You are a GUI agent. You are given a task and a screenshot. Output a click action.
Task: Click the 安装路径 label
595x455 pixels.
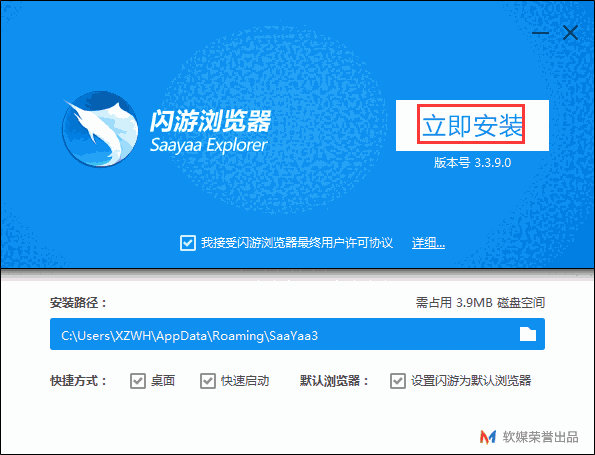coord(78,303)
